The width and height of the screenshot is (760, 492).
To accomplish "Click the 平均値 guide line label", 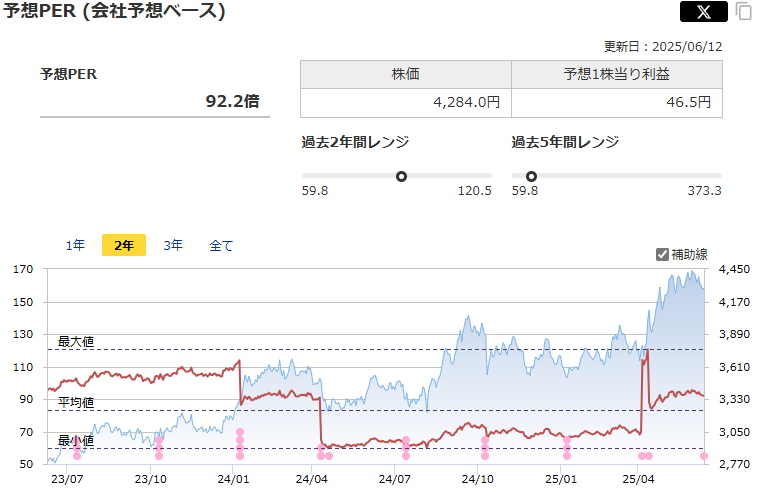I will click(76, 402).
